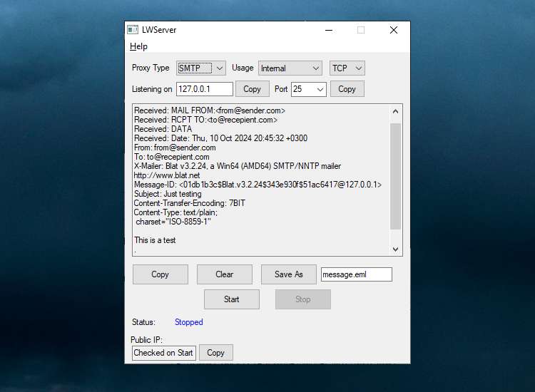Image resolution: width=535 pixels, height=392 pixels.
Task: Click the 'To: to@recepient.com' log line
Action: [x=172, y=157]
